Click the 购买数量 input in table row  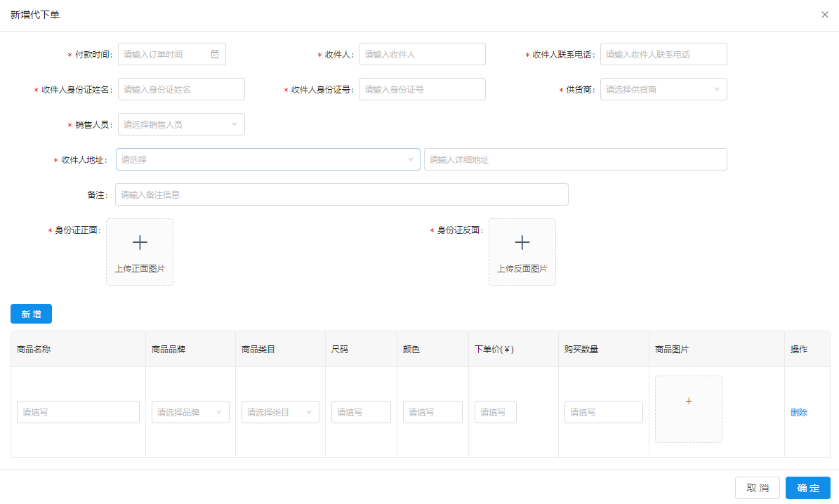(604, 412)
